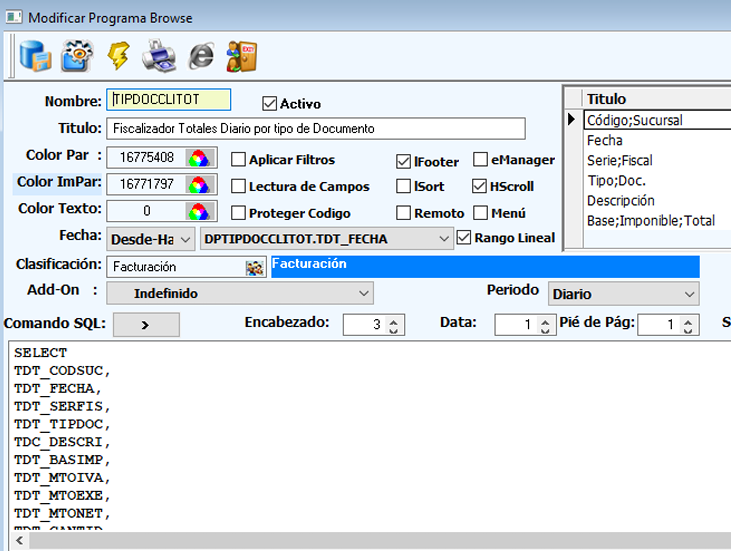732x555 pixels.
Task: Expand the Periodo dropdown showing Diario
Action: click(688, 294)
